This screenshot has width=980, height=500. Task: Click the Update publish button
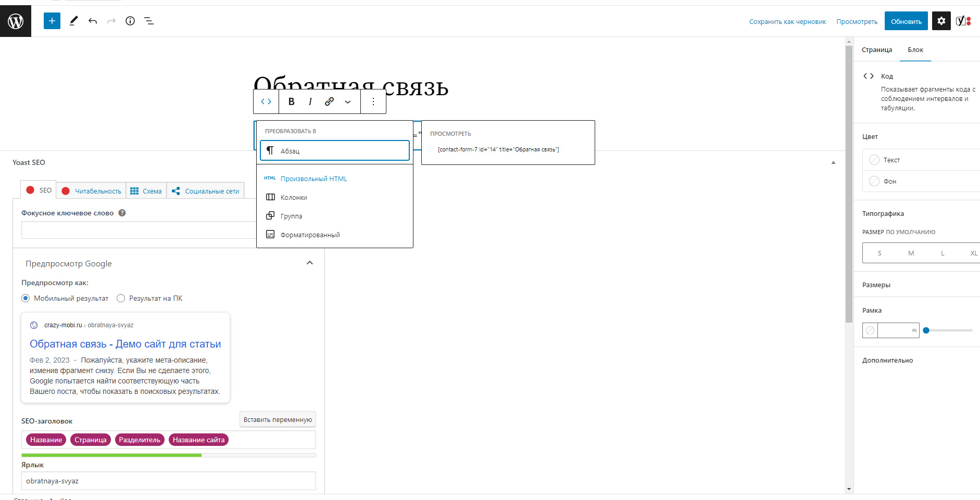coord(906,21)
